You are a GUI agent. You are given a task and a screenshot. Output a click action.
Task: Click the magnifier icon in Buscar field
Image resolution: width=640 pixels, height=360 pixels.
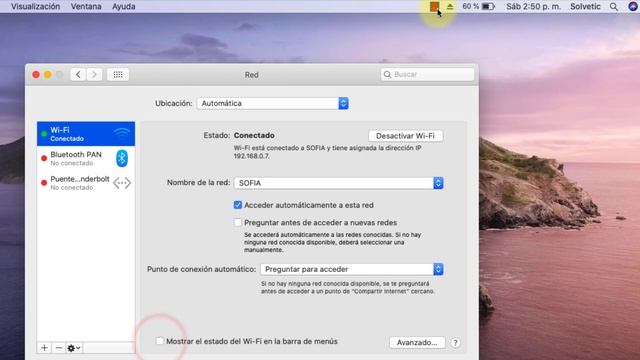387,74
